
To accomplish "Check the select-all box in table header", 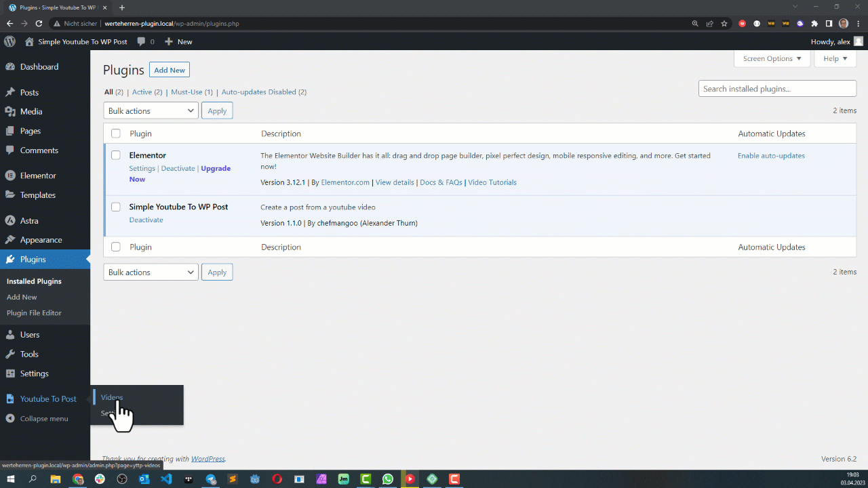I will 116,134.
